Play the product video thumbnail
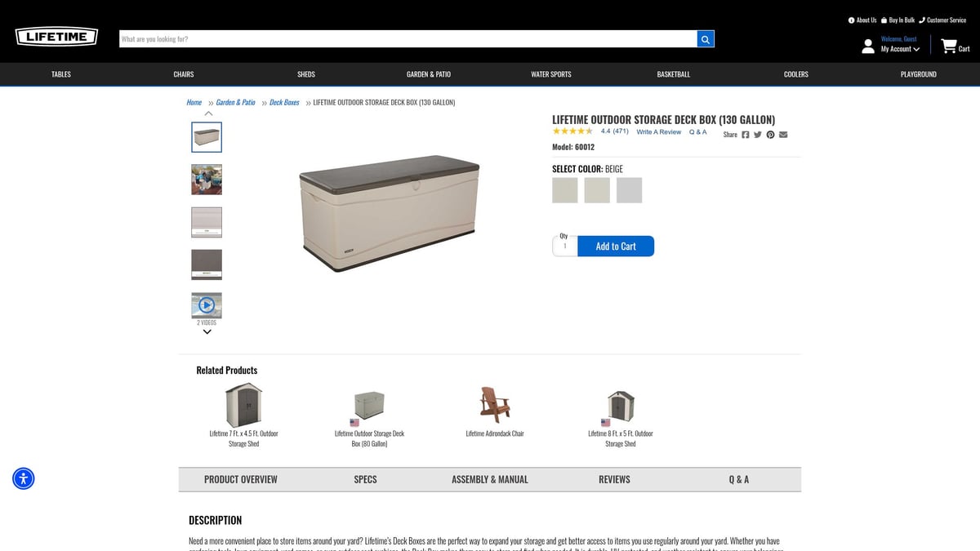 207,305
